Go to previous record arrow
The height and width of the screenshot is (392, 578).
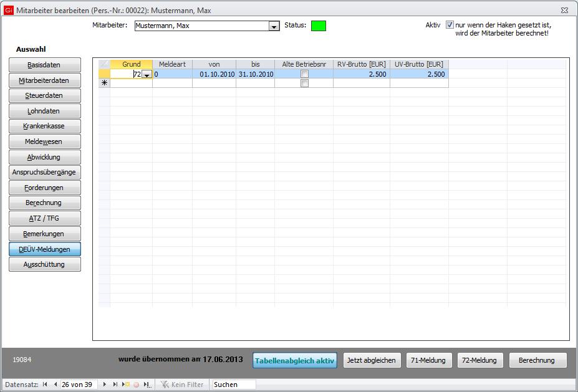pos(55,385)
